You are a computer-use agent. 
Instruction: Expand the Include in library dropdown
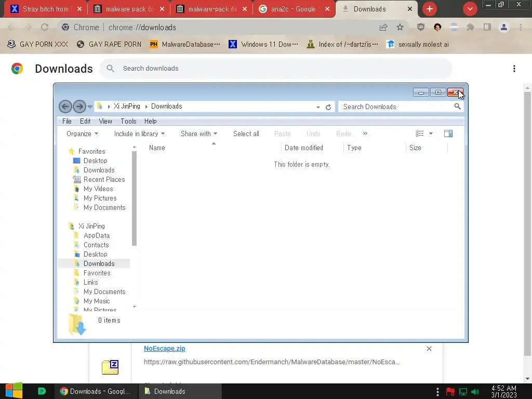(139, 134)
